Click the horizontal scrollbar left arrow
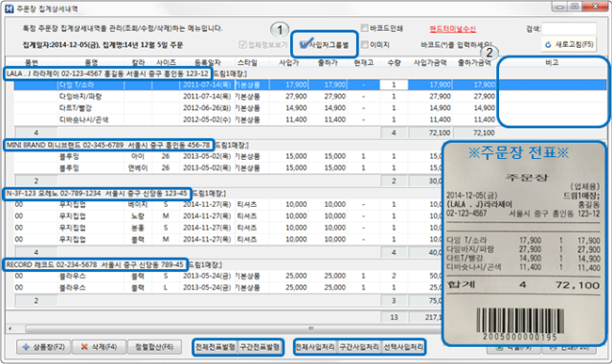This screenshot has height=364, width=612. pyautogui.click(x=10, y=328)
